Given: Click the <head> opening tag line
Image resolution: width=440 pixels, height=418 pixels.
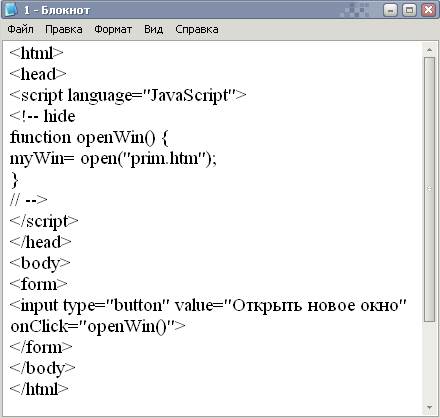Looking at the screenshot, I should 38,74.
